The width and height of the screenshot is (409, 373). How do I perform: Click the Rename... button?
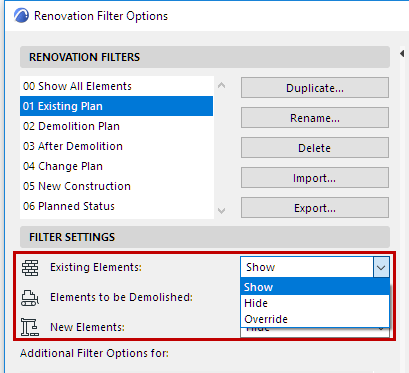click(315, 118)
